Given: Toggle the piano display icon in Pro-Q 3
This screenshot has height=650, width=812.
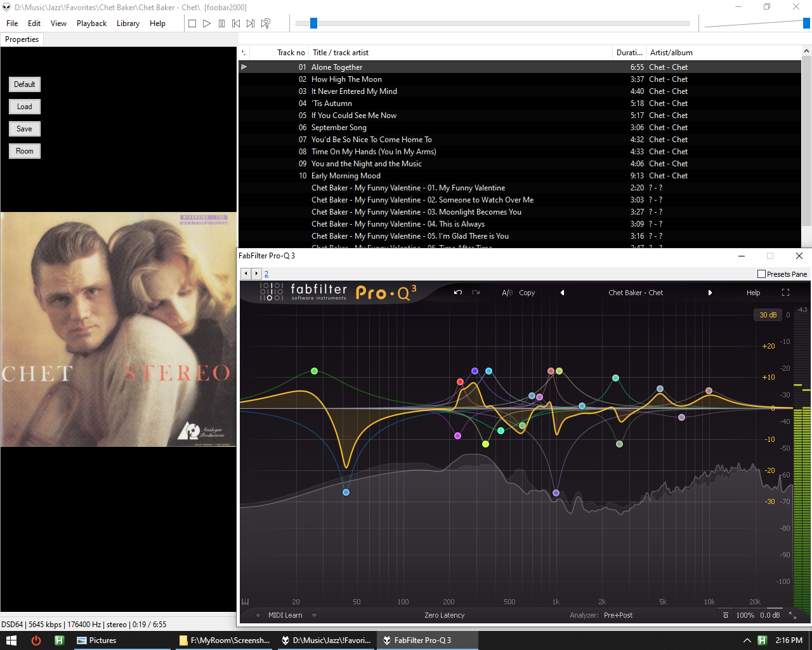Looking at the screenshot, I should coord(246,602).
